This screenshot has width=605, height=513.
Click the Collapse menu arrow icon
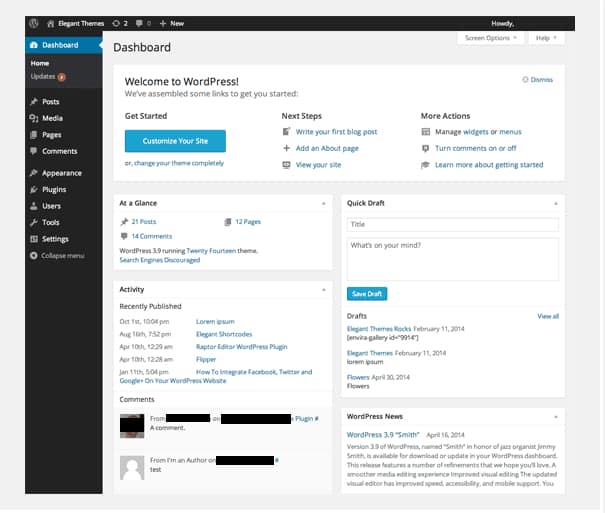click(34, 255)
